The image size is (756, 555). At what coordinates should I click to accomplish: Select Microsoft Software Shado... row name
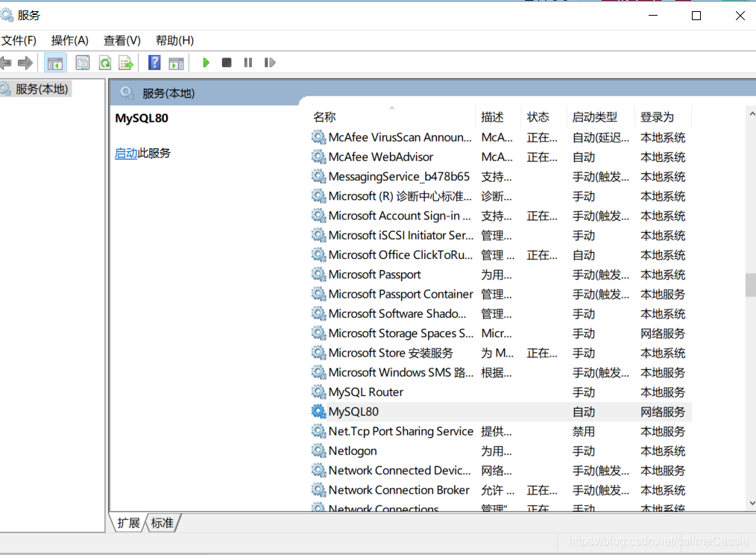[x=397, y=314]
